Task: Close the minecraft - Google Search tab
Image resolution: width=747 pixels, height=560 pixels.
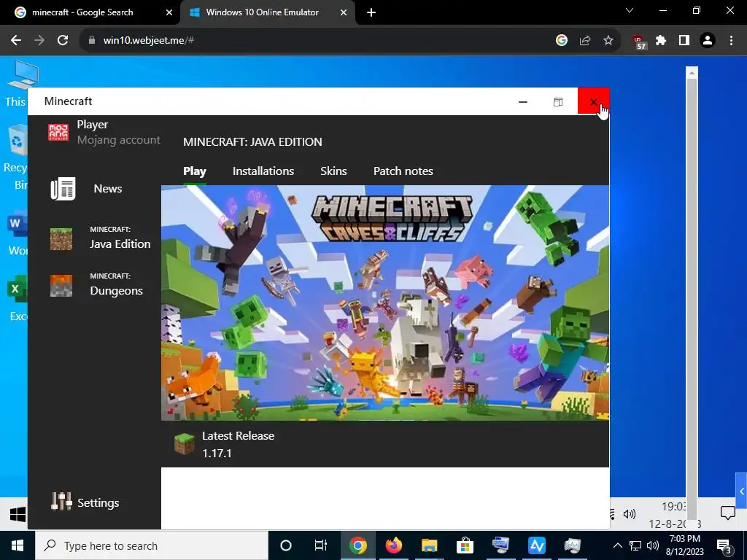Action: [x=169, y=13]
